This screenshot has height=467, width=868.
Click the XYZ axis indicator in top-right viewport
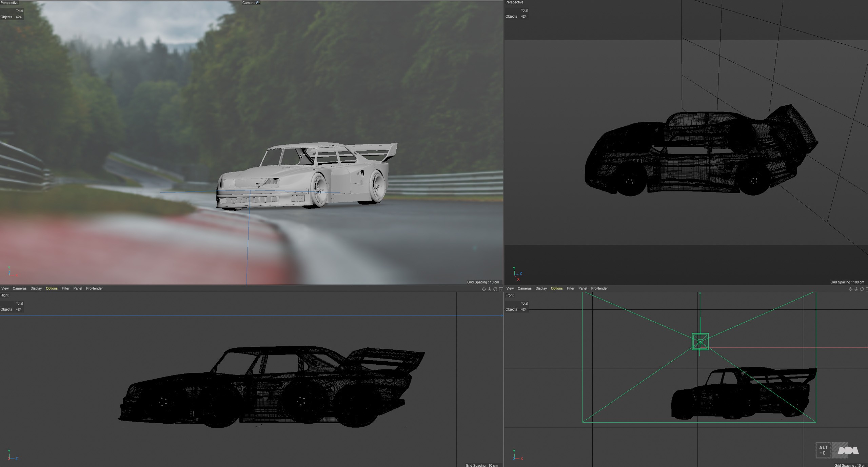pyautogui.click(x=517, y=274)
